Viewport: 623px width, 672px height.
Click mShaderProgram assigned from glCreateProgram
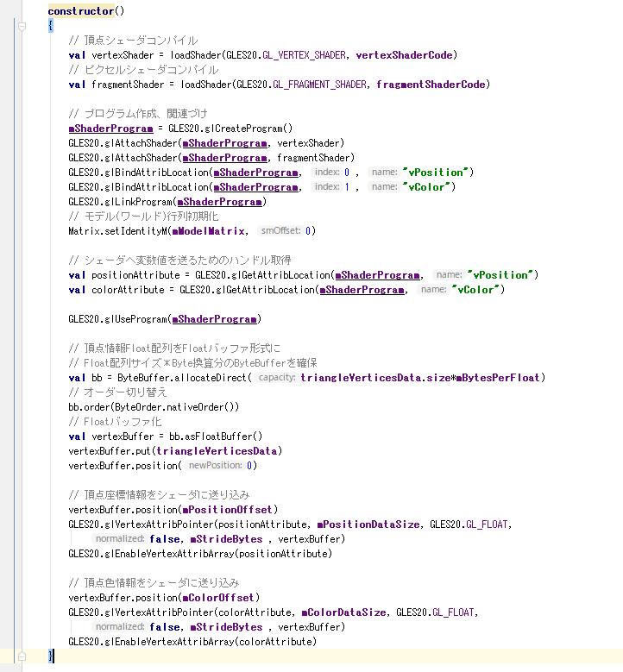tap(110, 129)
